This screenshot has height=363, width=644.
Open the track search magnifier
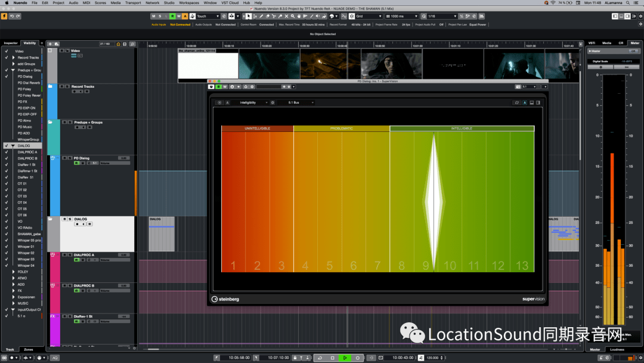point(132,44)
